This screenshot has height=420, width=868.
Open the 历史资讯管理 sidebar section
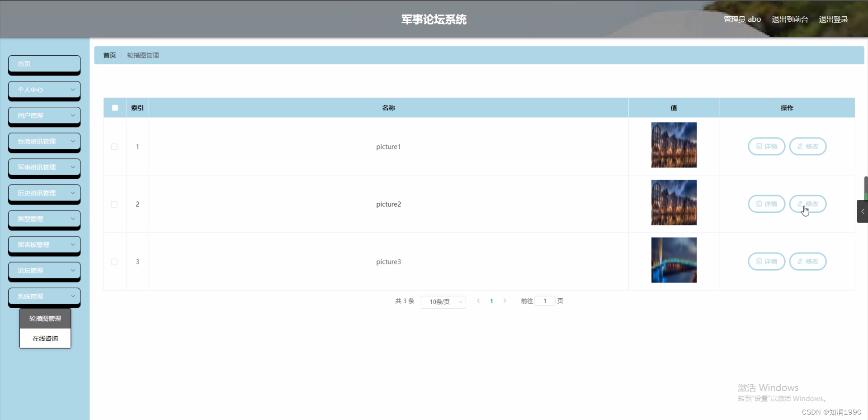(x=44, y=193)
